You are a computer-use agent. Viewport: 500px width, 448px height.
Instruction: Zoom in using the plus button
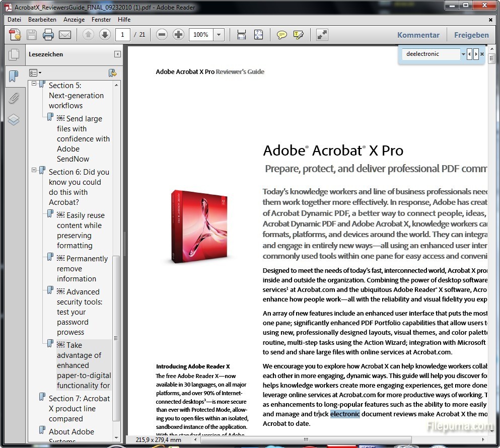[x=178, y=35]
